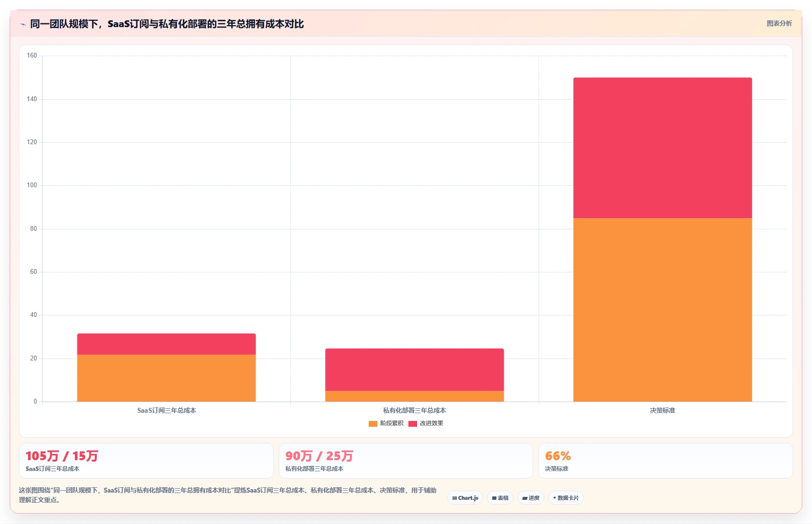Click the red segment of SaaS订阅 bar

(166, 344)
